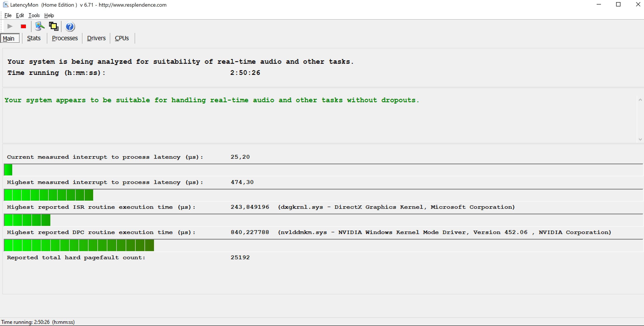Open help with the blue question mark icon
644x326 pixels.
coord(70,27)
